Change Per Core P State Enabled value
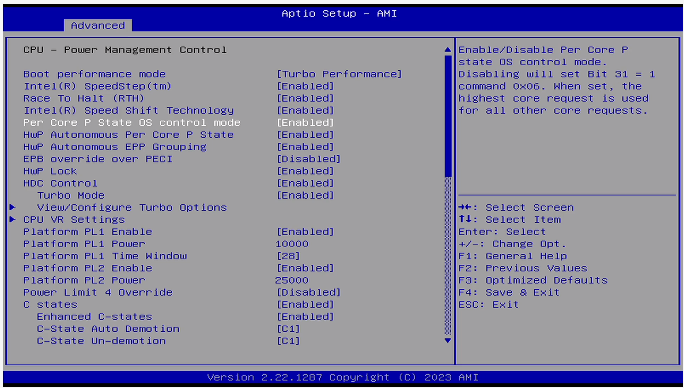Image resolution: width=684 pixels, height=388 pixels. pyautogui.click(x=305, y=123)
